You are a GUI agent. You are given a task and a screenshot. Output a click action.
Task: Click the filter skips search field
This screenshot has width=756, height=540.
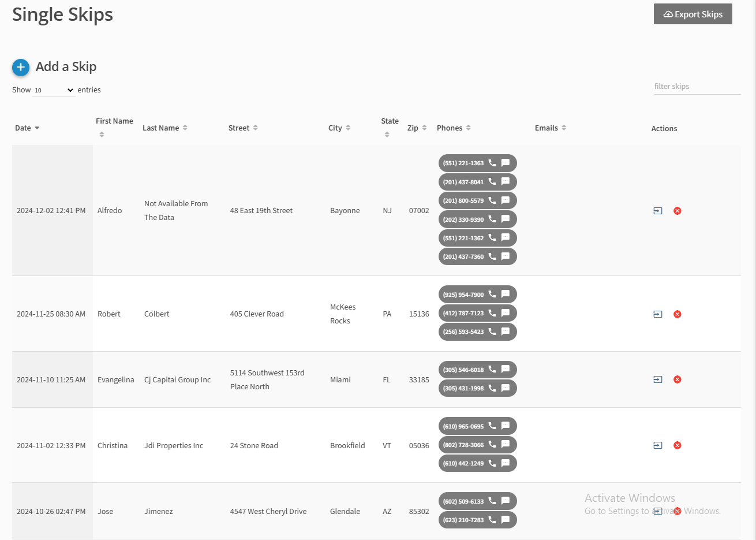(697, 87)
